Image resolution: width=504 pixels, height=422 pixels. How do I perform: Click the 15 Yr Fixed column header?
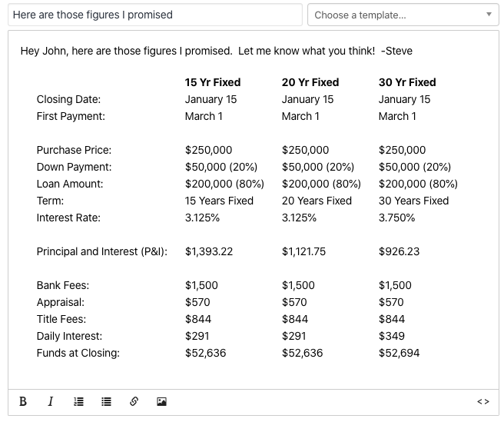(213, 82)
